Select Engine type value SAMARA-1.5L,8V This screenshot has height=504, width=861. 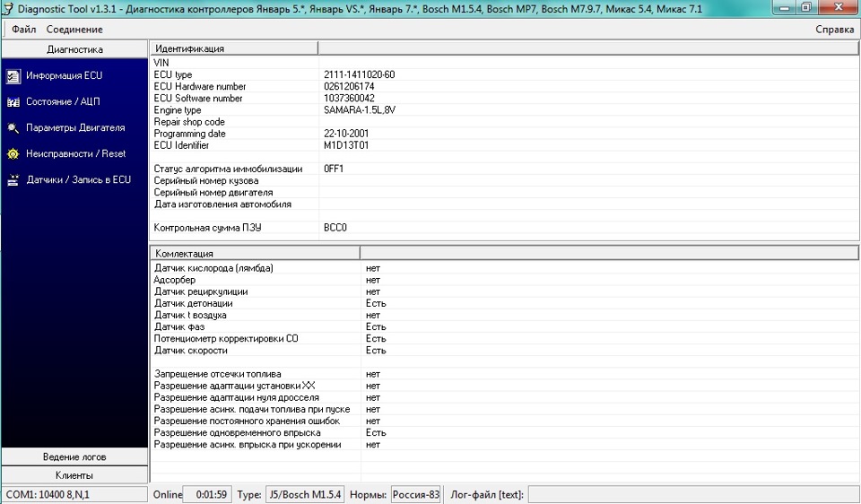pyautogui.click(x=360, y=109)
